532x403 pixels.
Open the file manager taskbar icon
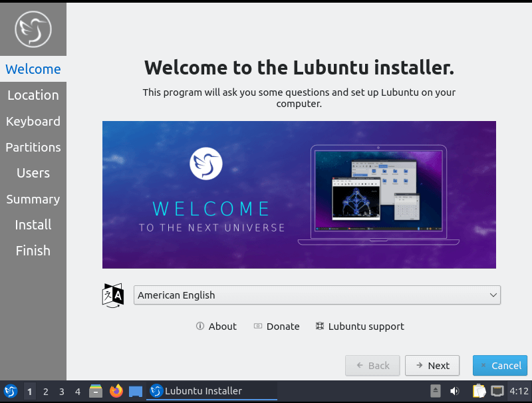click(96, 391)
